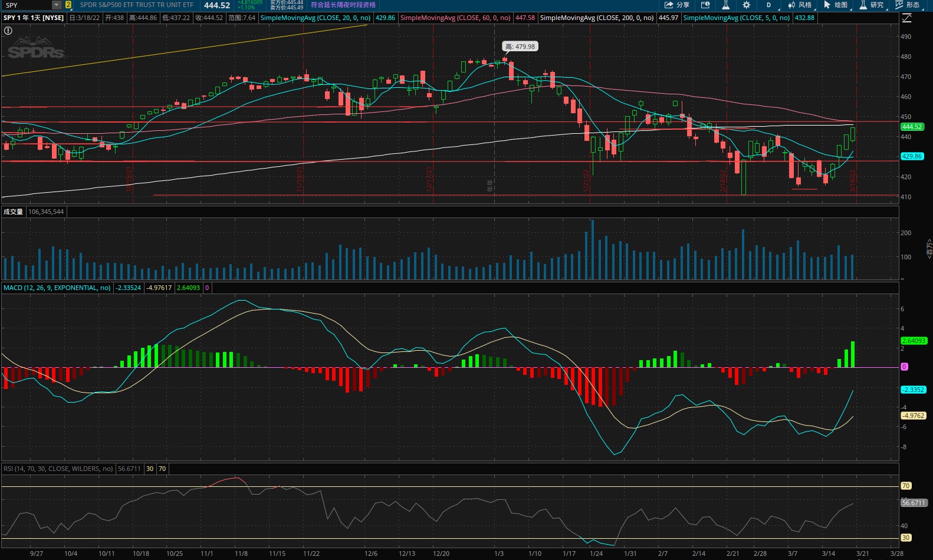
Task: Click the 范围:7.64 range value
Action: 242,18
